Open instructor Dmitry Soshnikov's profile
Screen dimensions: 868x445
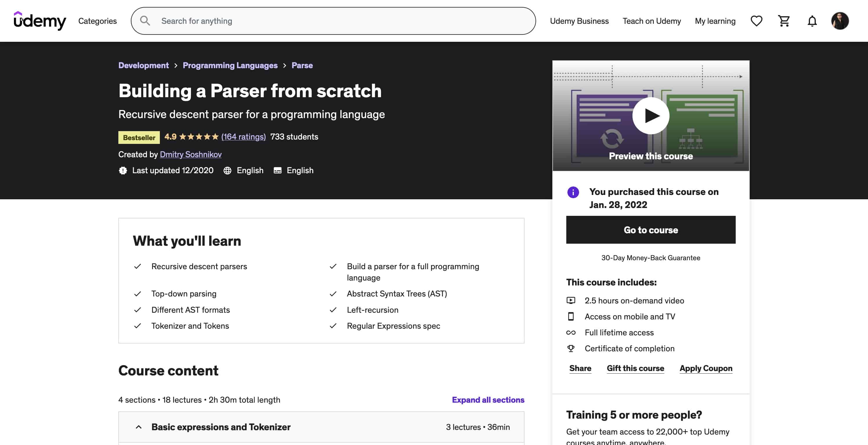click(x=191, y=154)
